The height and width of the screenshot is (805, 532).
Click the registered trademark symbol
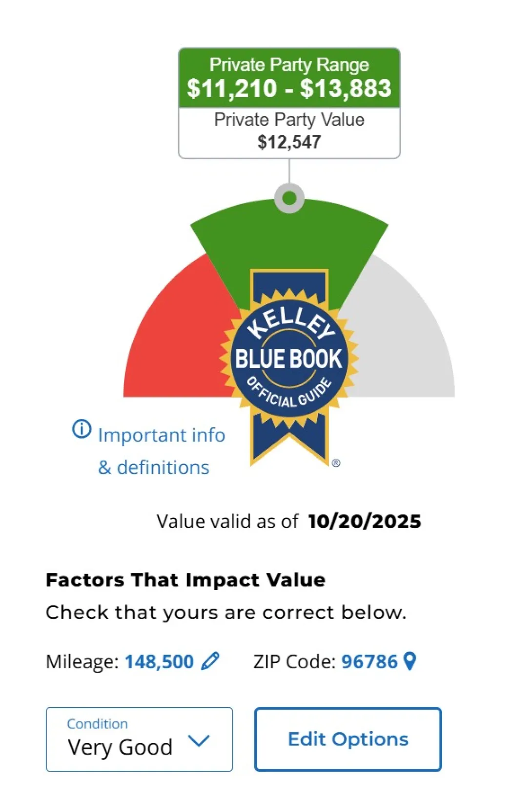pos(336,463)
